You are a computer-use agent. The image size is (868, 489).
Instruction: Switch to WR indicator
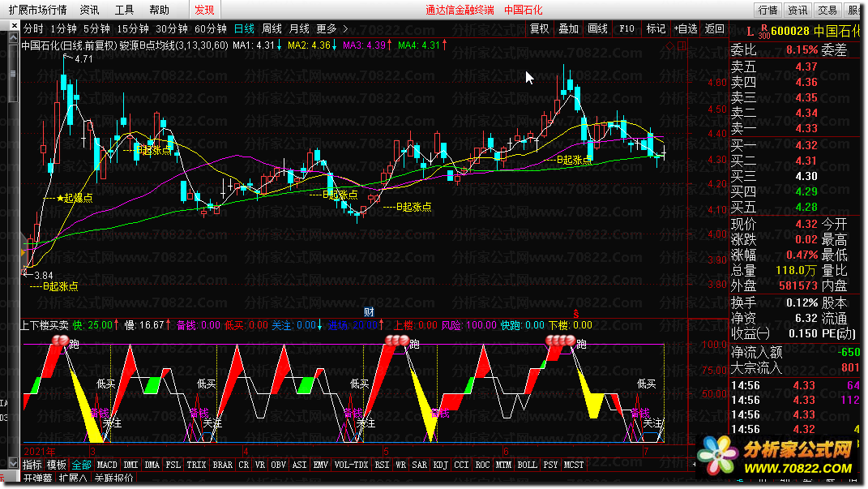coord(401,465)
